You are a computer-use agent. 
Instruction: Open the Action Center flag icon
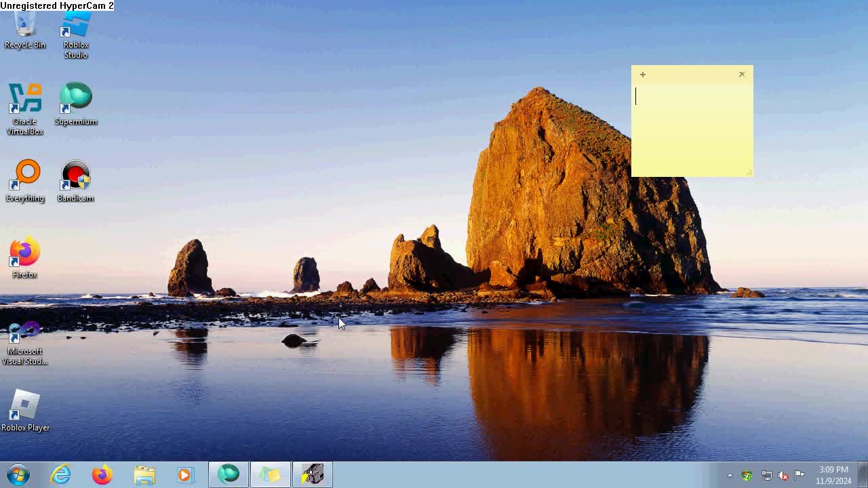pyautogui.click(x=800, y=475)
